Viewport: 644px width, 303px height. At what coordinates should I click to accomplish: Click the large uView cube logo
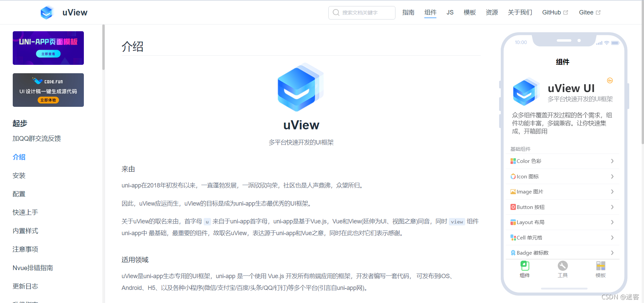[x=301, y=87]
